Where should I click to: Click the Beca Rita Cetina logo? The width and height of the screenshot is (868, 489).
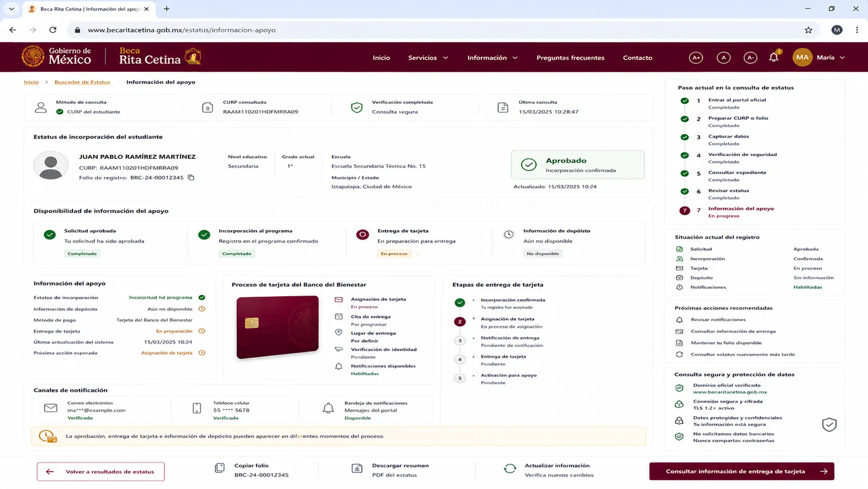160,56
